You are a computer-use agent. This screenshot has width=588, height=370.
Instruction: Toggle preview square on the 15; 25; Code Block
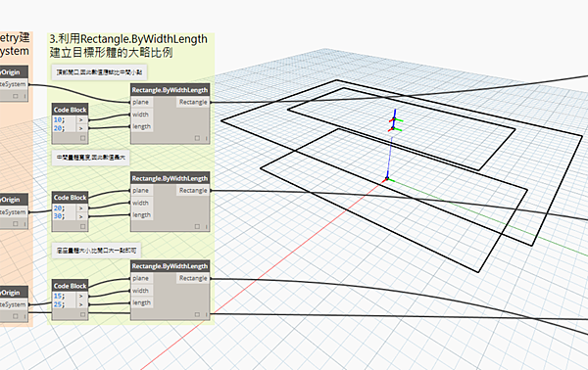(x=83, y=314)
